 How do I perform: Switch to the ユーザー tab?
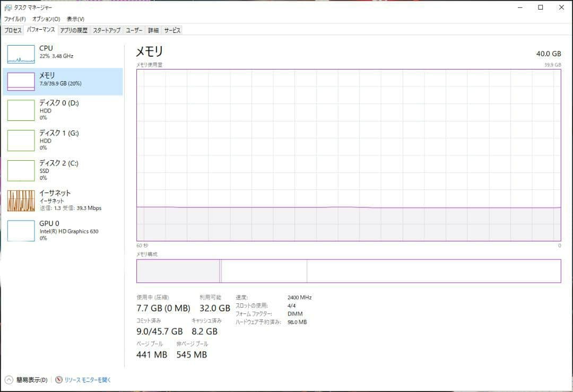[x=134, y=30]
